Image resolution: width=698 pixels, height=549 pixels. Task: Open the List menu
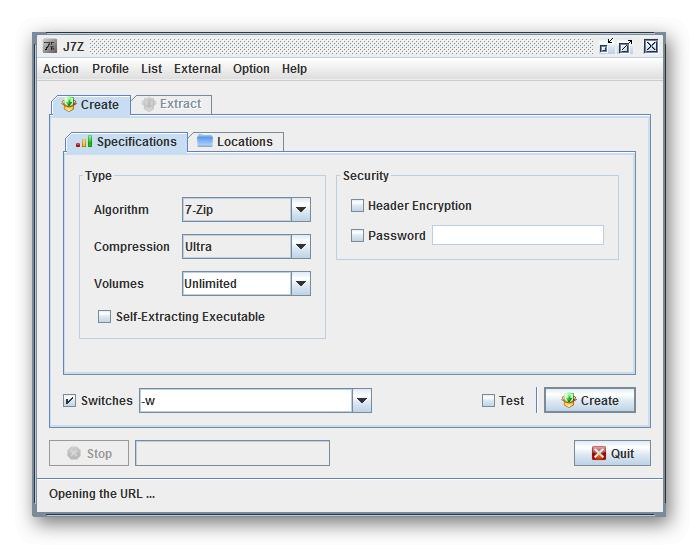pyautogui.click(x=151, y=69)
